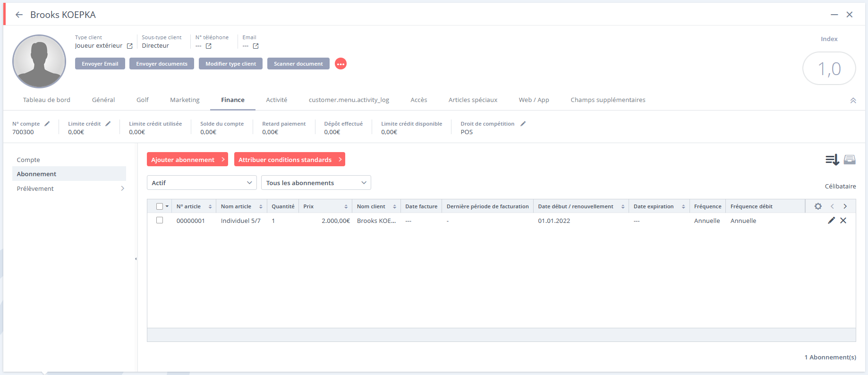Open the Web / App tab
The image size is (868, 375).
coord(534,100)
